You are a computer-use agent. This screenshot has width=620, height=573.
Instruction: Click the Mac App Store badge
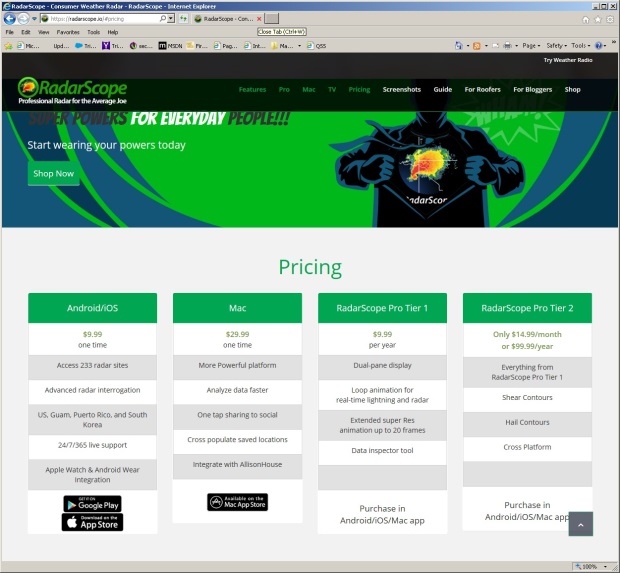tap(237, 502)
